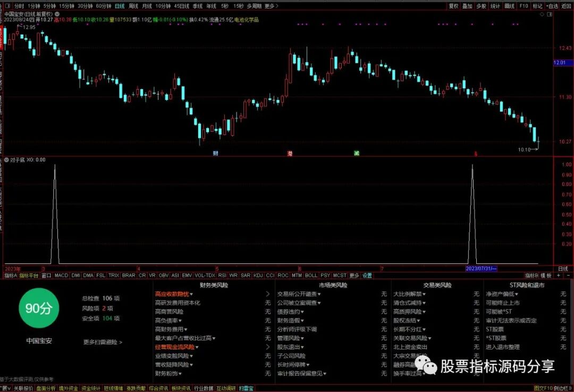Image resolution: width=574 pixels, height=392 pixels.
Task: Click the 财 marker below the candlestick chart
Action: coord(215,154)
